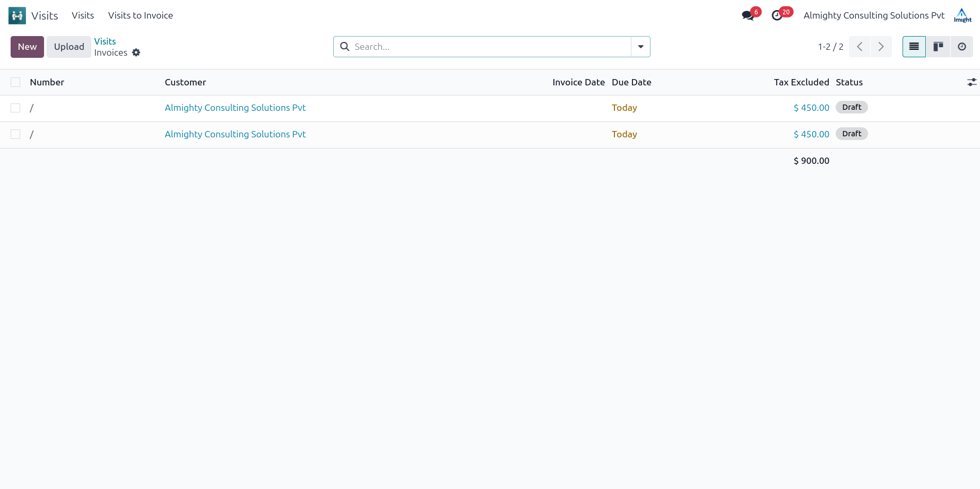Click the Imight user avatar logo
The width and height of the screenshot is (980, 489).
962,15
